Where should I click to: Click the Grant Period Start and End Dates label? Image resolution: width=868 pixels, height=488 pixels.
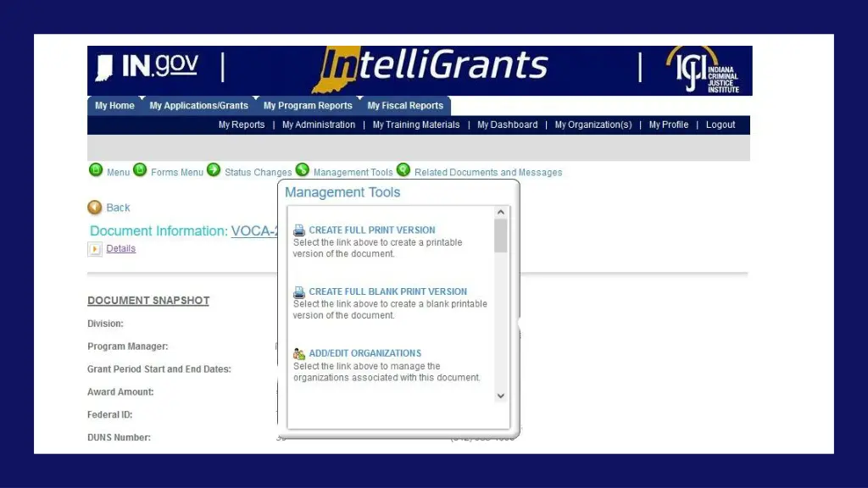(159, 369)
